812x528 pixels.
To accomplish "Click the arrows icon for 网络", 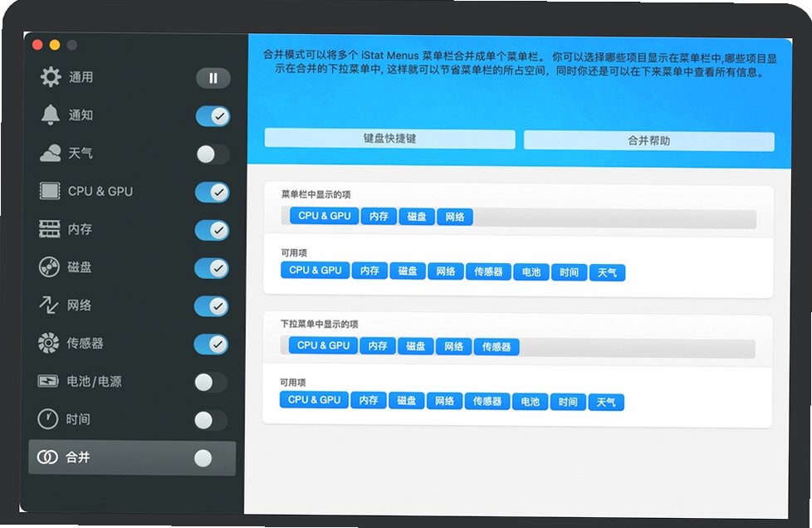I will (49, 305).
